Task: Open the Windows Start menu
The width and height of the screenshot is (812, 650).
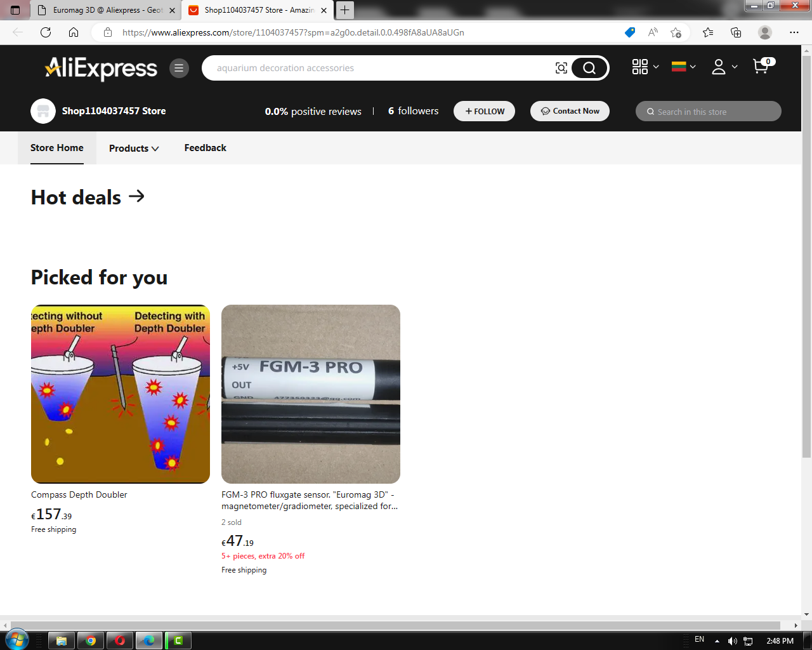Action: (x=17, y=640)
